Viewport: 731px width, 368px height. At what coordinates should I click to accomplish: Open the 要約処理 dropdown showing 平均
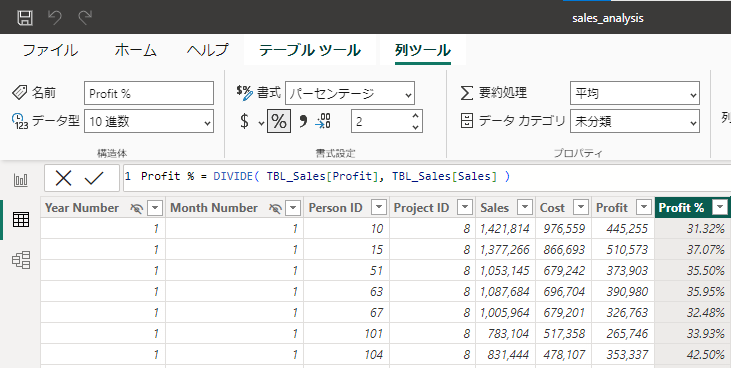pyautogui.click(x=634, y=93)
